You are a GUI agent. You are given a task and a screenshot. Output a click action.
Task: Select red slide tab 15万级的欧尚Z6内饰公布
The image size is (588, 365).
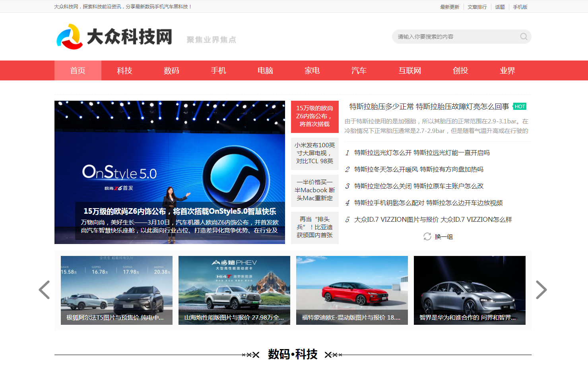point(315,116)
